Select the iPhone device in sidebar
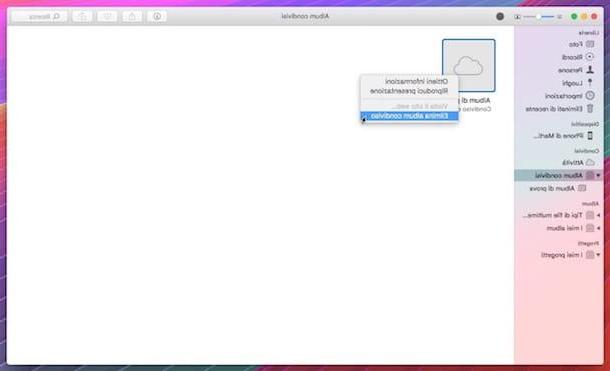The image size is (610, 371). coord(563,136)
